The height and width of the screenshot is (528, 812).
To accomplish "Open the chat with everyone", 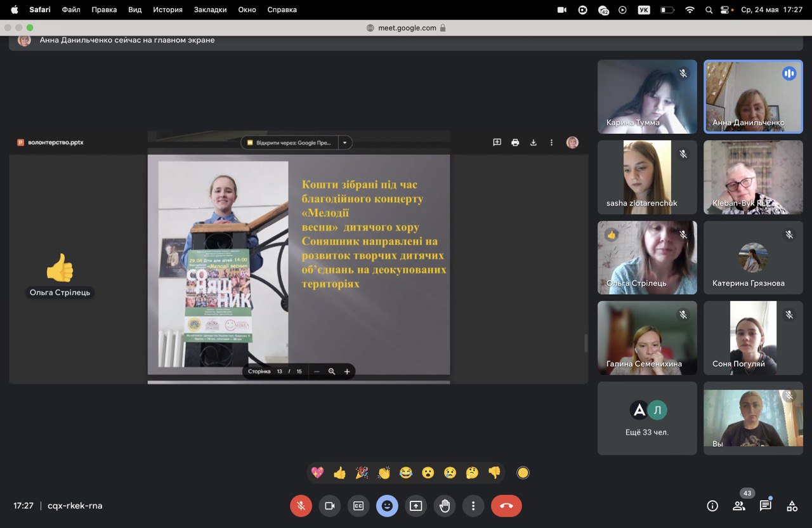I will click(x=766, y=506).
